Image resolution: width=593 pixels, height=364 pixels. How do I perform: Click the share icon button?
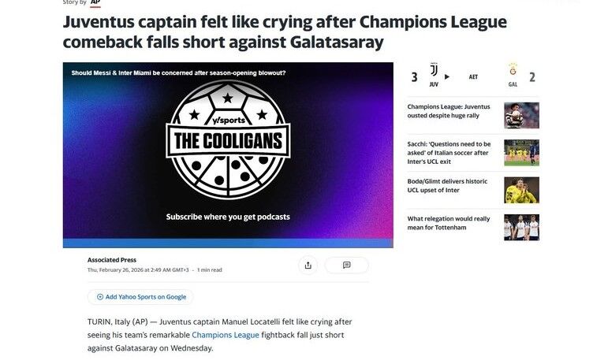tap(308, 266)
